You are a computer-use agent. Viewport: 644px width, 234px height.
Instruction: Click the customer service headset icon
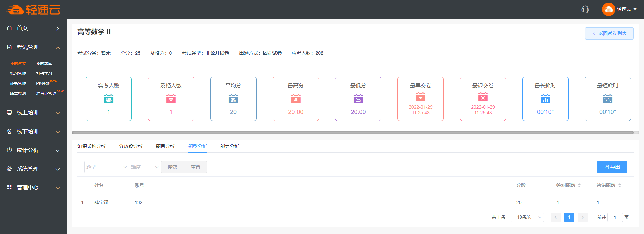585,9
